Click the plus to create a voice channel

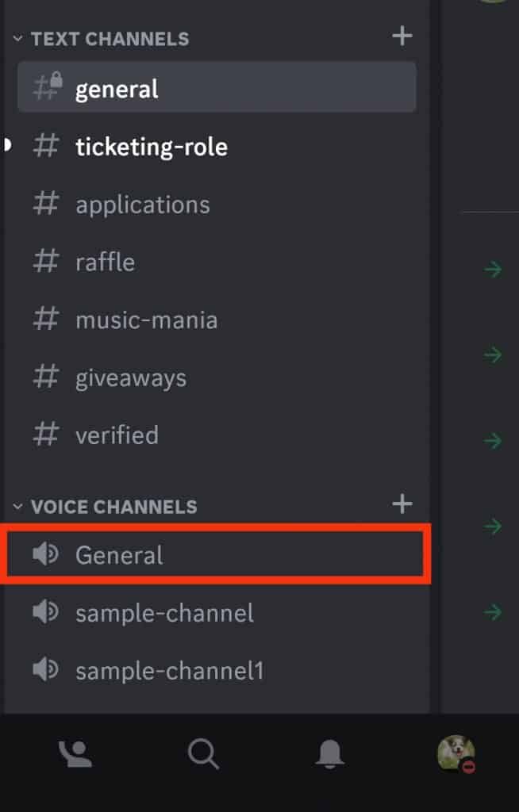click(x=402, y=504)
